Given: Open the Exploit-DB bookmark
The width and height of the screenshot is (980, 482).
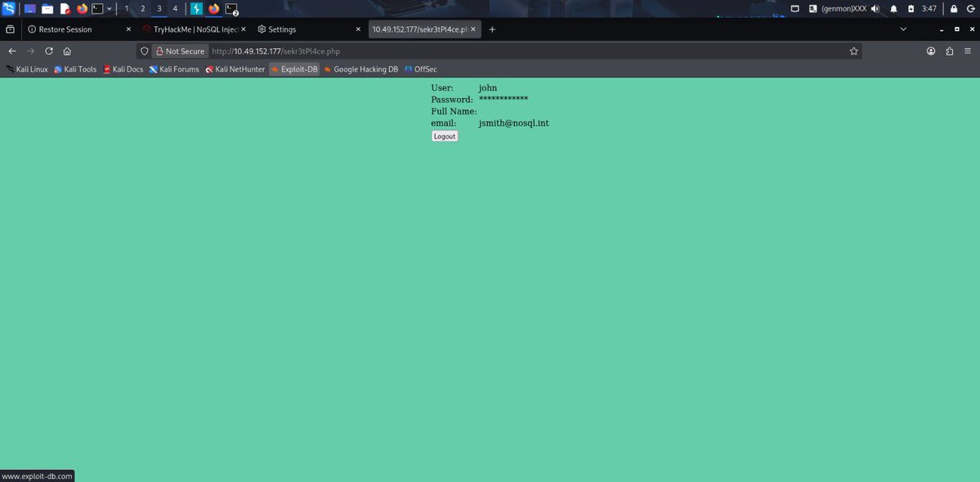Looking at the screenshot, I should click(293, 69).
